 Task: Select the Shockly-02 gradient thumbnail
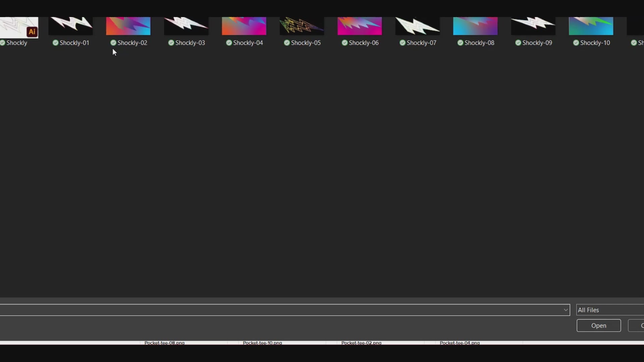(x=128, y=26)
